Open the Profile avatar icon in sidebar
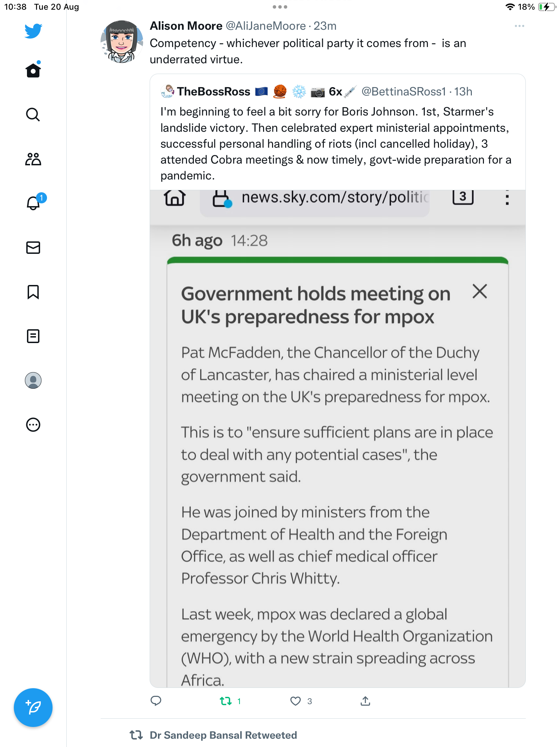The image size is (560, 747). (x=33, y=380)
